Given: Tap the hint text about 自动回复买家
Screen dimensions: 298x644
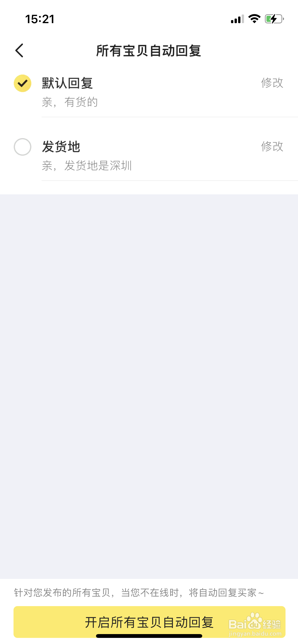Looking at the screenshot, I should pos(139,593).
